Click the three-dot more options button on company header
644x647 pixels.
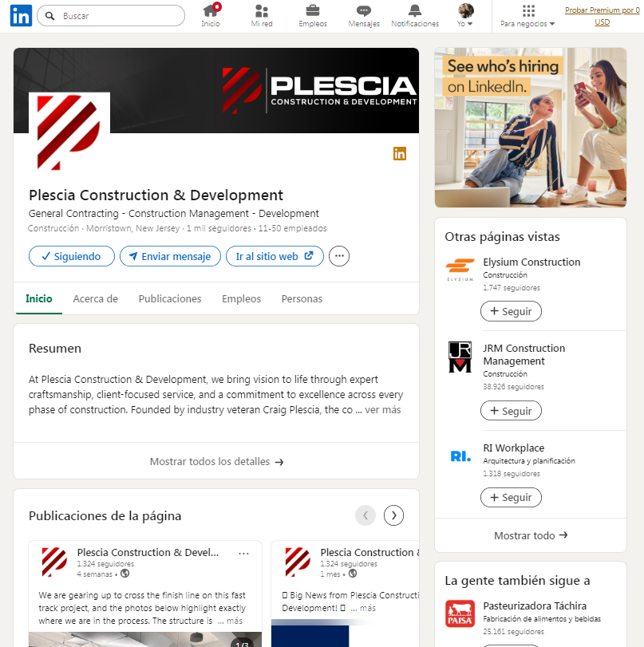pyautogui.click(x=339, y=256)
